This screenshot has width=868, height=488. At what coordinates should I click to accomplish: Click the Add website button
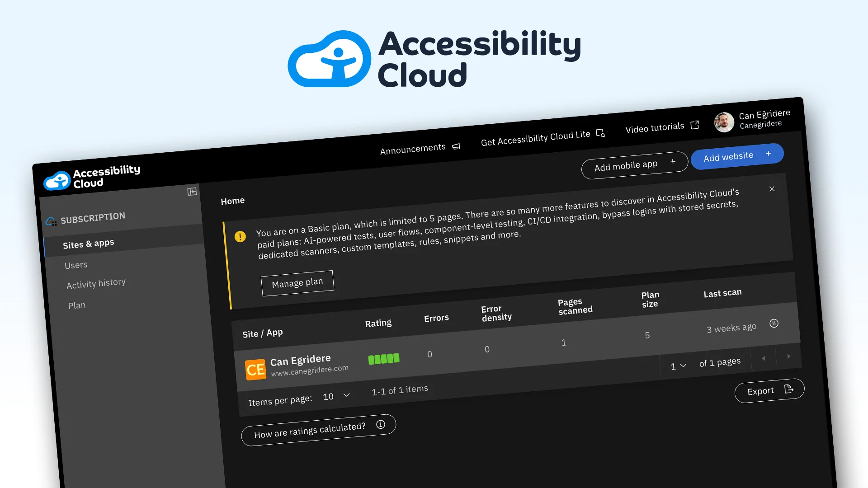point(737,156)
